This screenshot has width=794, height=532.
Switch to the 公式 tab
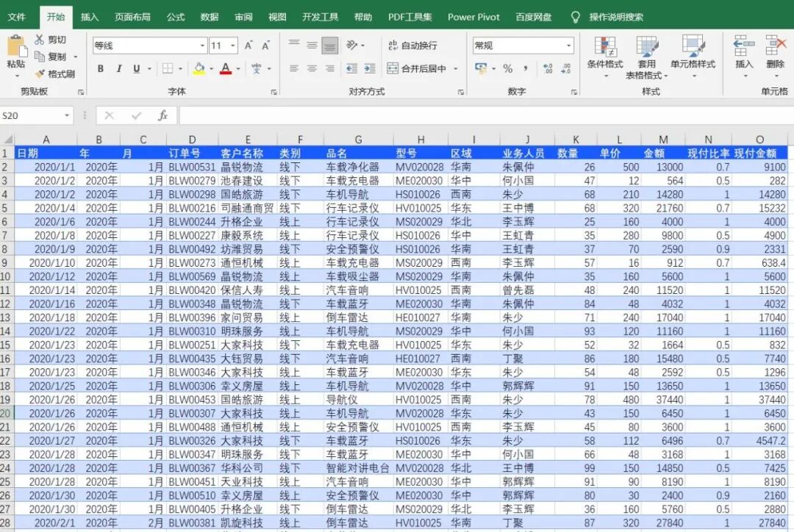(x=176, y=17)
